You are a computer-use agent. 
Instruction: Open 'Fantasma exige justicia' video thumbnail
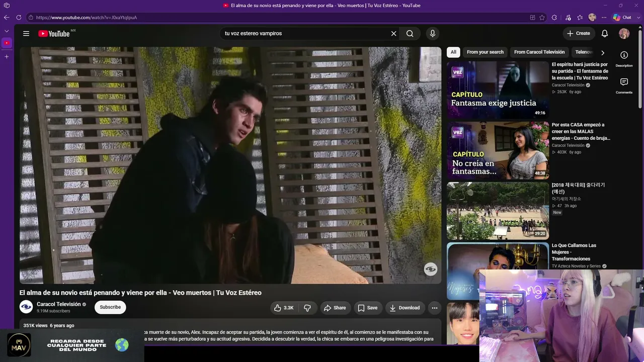[x=498, y=90]
